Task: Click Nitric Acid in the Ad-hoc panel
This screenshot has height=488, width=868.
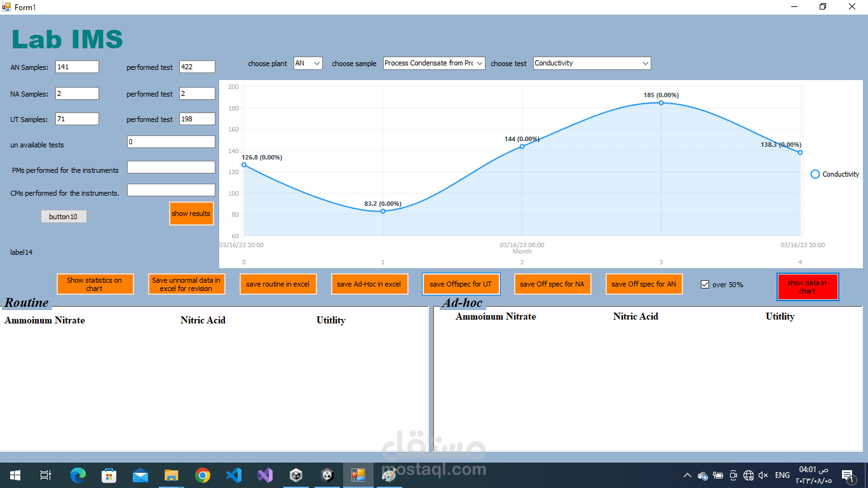Action: (635, 316)
